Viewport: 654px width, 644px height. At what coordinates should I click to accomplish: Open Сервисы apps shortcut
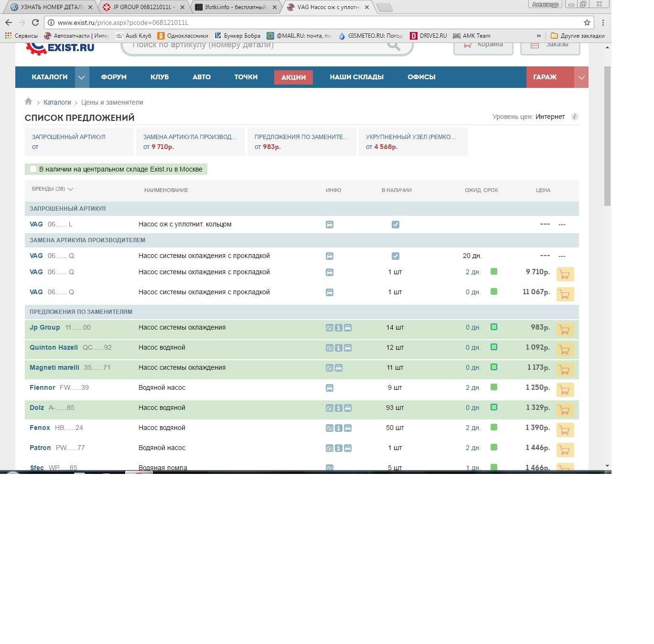pyautogui.click(x=21, y=36)
